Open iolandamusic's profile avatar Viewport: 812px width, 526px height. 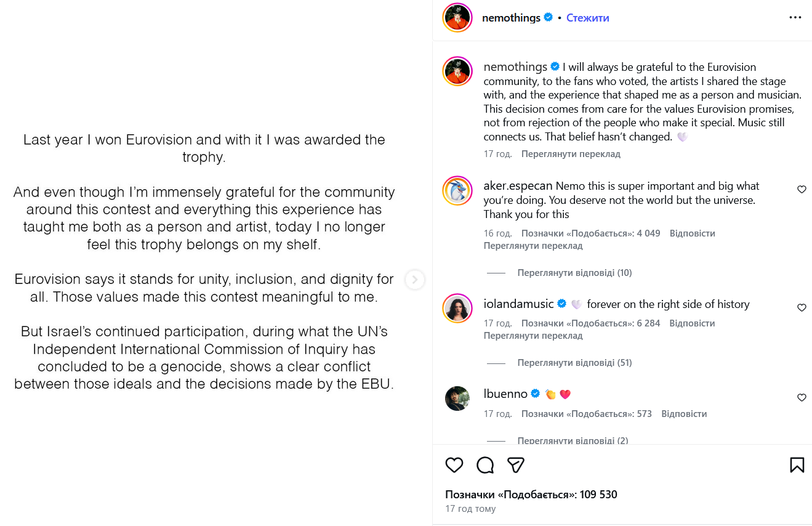(457, 308)
